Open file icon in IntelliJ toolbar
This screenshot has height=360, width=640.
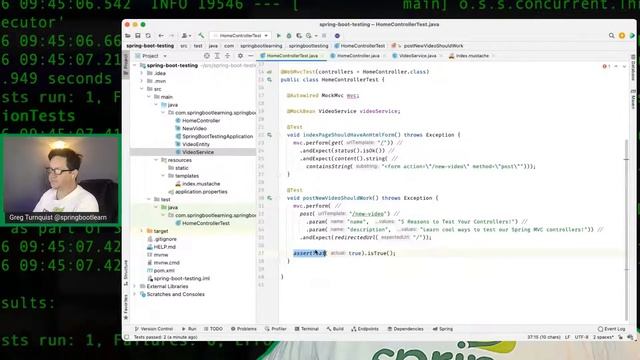click(x=128, y=36)
